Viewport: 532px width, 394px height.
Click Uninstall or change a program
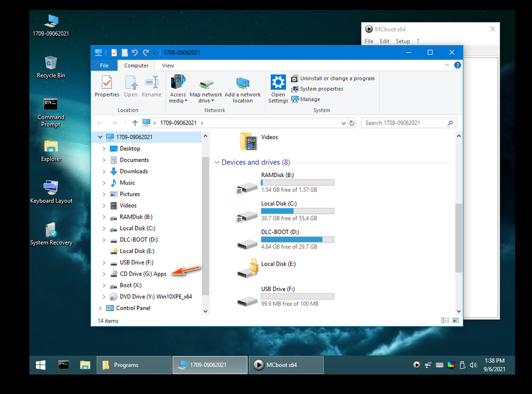click(333, 78)
